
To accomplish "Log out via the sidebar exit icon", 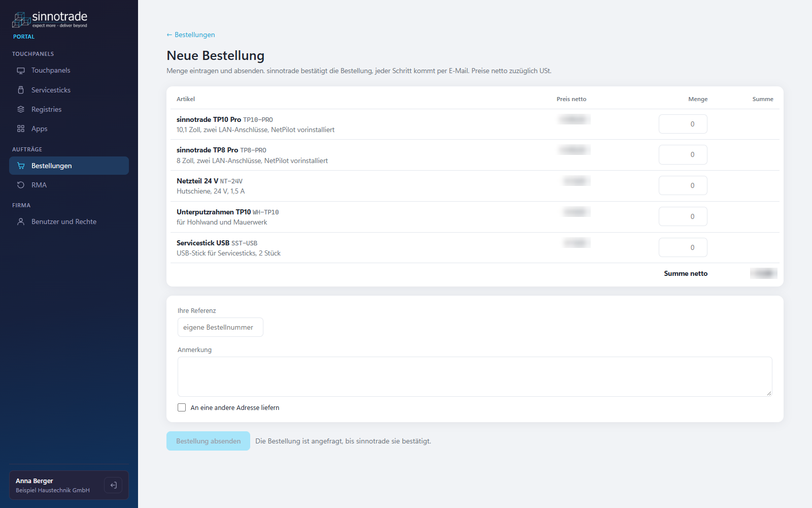I will (x=113, y=485).
